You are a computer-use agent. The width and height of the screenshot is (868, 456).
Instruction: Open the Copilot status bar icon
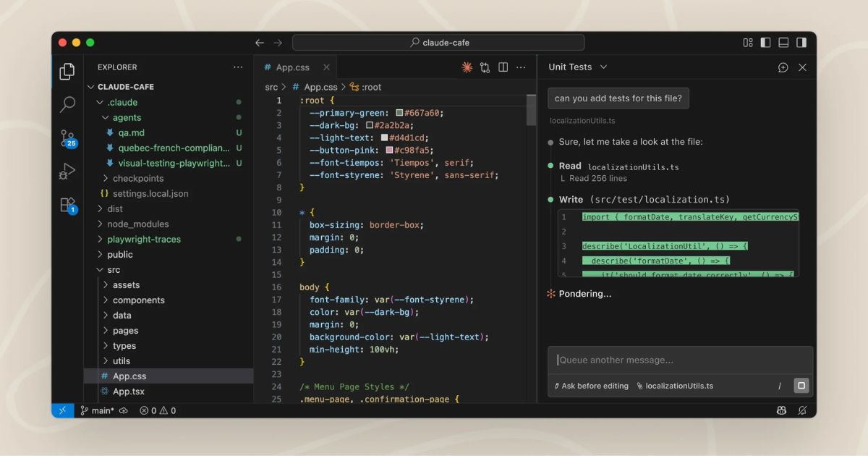point(782,410)
